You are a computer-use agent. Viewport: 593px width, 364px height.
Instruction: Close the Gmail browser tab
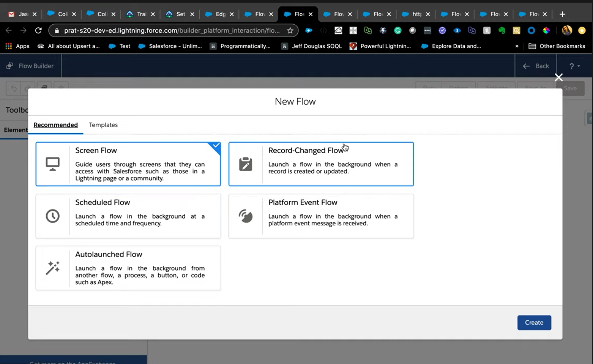[x=35, y=14]
